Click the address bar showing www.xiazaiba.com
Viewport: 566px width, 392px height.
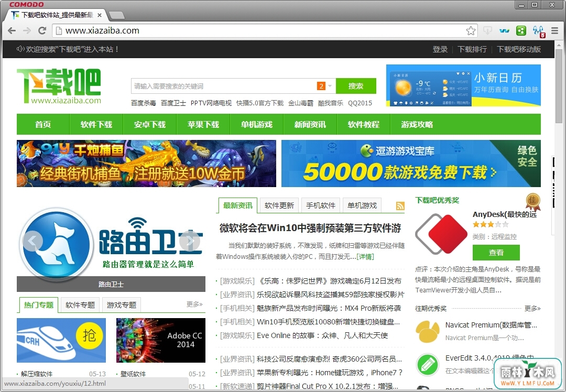pos(265,31)
